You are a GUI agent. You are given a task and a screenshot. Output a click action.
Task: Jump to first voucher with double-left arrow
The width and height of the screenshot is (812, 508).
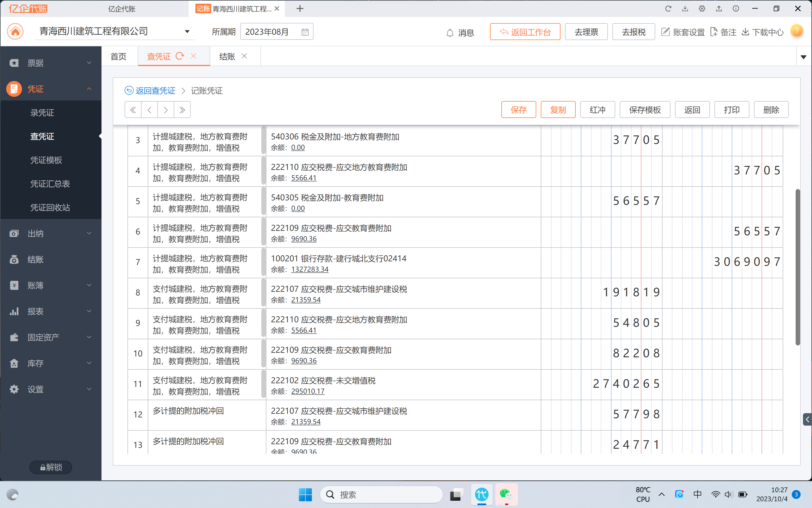coord(133,110)
